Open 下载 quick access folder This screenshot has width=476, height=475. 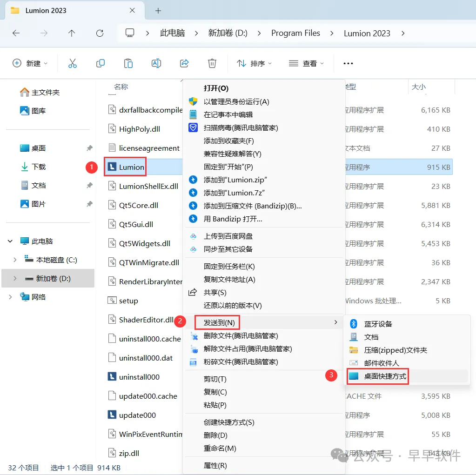(33, 167)
